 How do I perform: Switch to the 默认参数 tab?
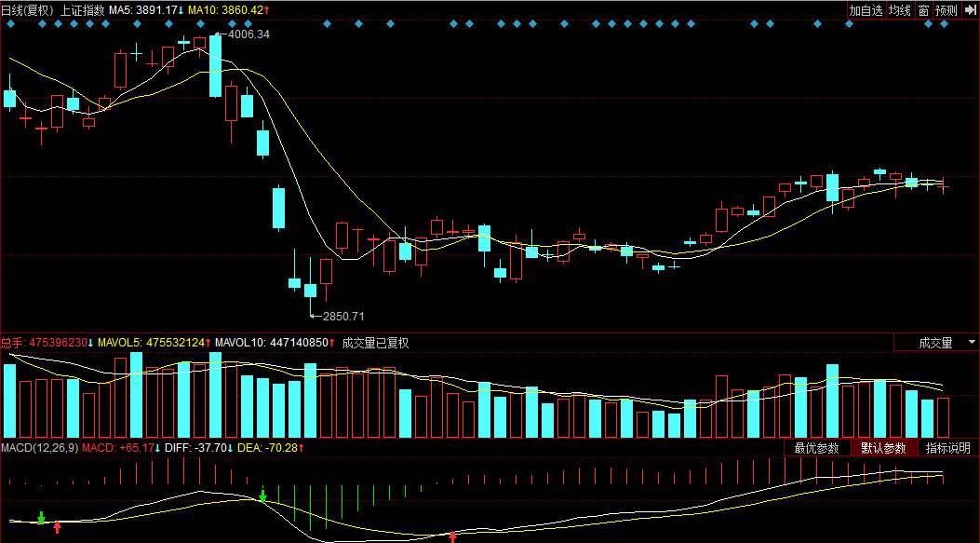pos(882,448)
